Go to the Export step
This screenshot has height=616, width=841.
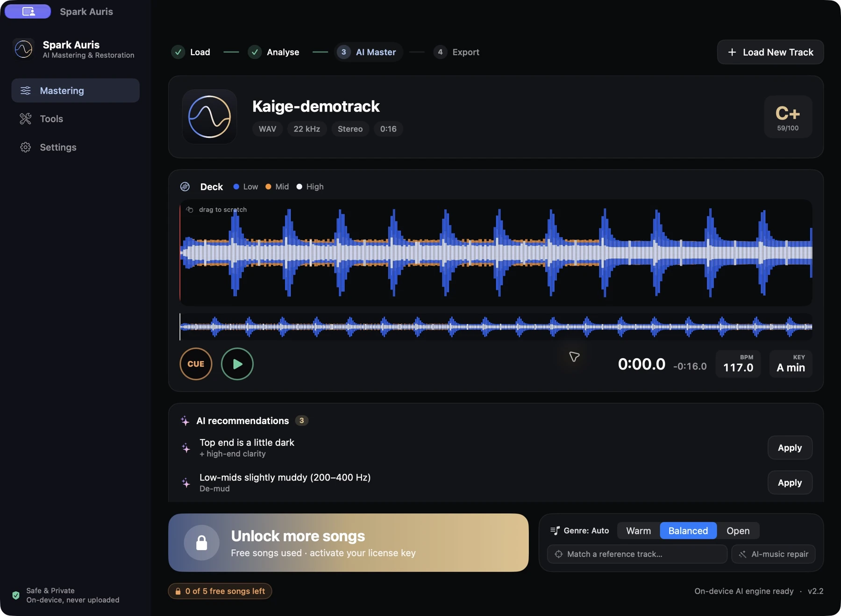coord(456,52)
